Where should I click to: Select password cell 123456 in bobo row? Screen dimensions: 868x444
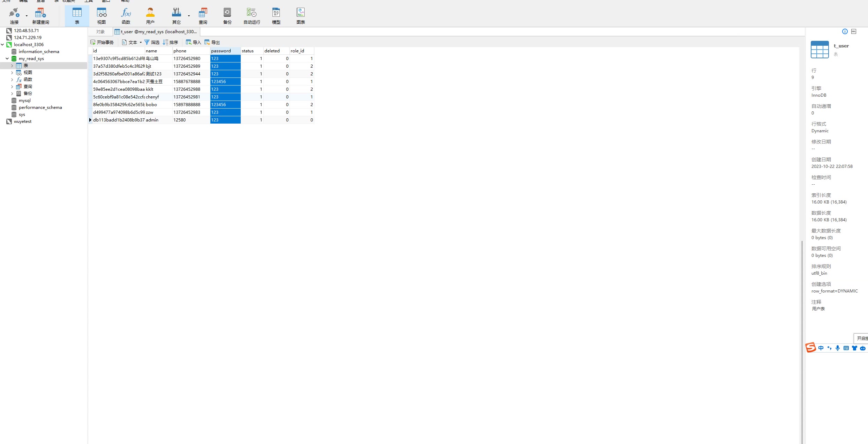pyautogui.click(x=225, y=105)
